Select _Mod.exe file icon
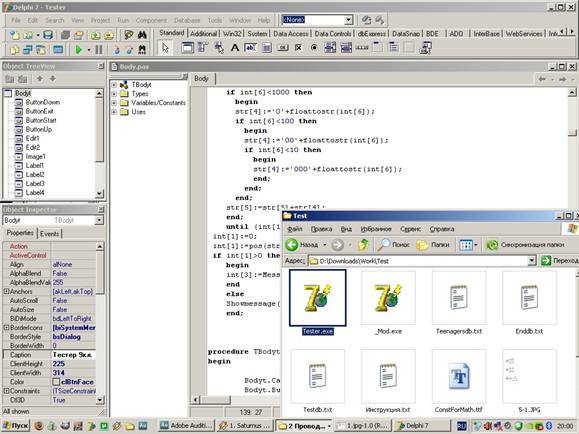This screenshot has height=434, width=579. pyautogui.click(x=388, y=298)
